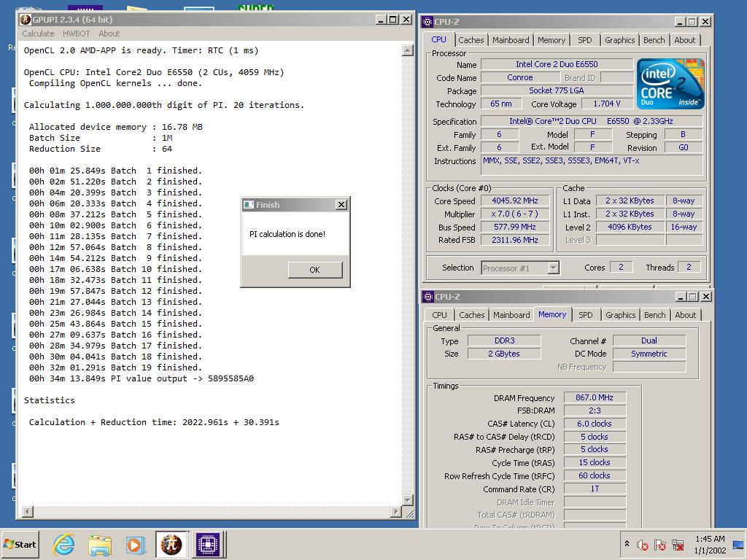
Task: Click the Batch 10 finished line
Action: [115, 269]
